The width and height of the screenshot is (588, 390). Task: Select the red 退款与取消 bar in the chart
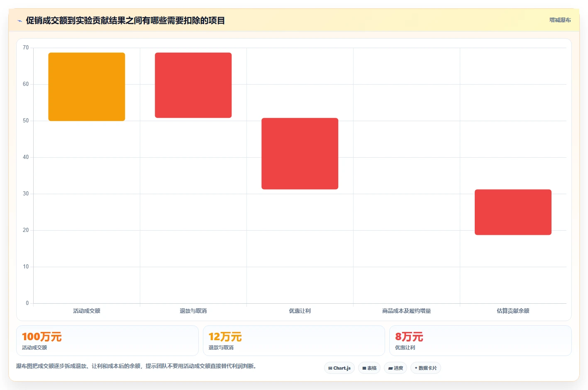point(193,85)
